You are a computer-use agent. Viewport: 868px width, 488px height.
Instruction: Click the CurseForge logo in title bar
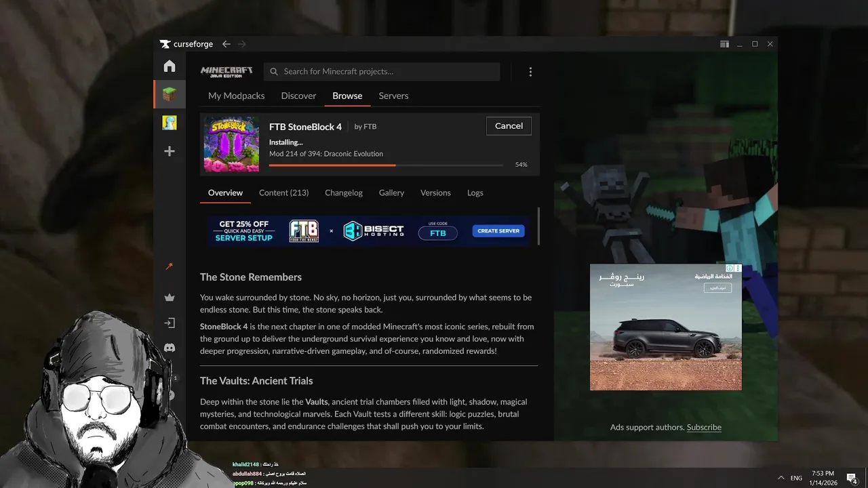pyautogui.click(x=186, y=44)
